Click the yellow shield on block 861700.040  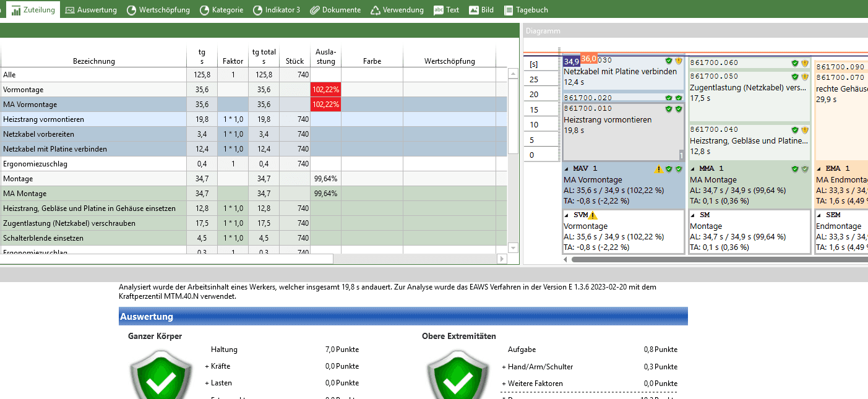[804, 130]
